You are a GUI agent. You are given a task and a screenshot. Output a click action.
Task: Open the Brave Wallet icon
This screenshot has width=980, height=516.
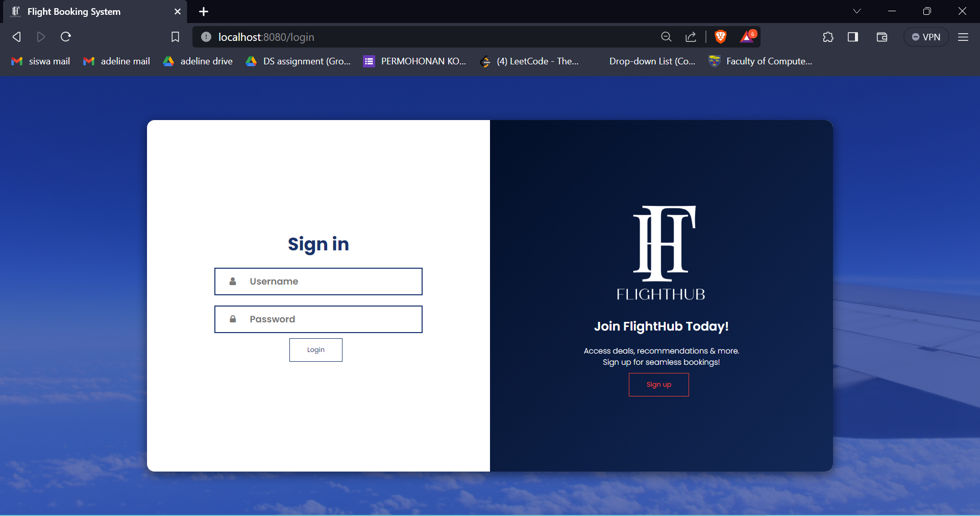(882, 37)
